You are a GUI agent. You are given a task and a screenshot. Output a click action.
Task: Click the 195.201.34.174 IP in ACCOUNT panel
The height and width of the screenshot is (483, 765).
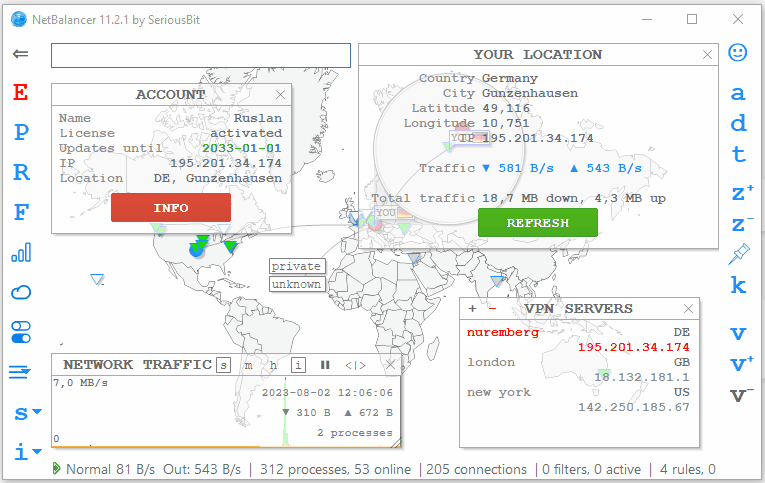(x=225, y=163)
